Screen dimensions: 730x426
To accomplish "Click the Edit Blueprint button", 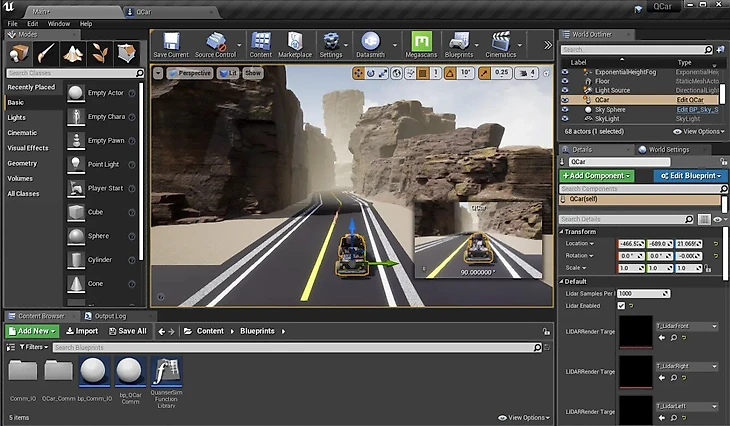I will 690,176.
